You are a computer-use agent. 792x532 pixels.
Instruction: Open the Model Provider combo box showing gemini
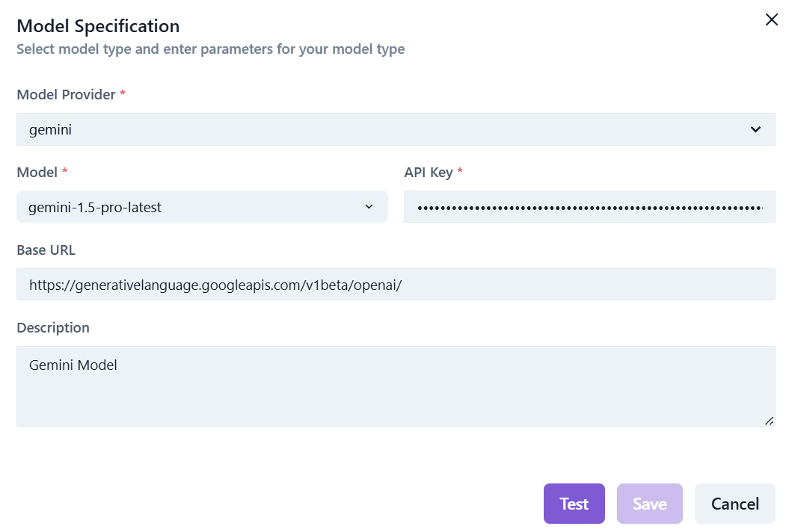click(395, 129)
